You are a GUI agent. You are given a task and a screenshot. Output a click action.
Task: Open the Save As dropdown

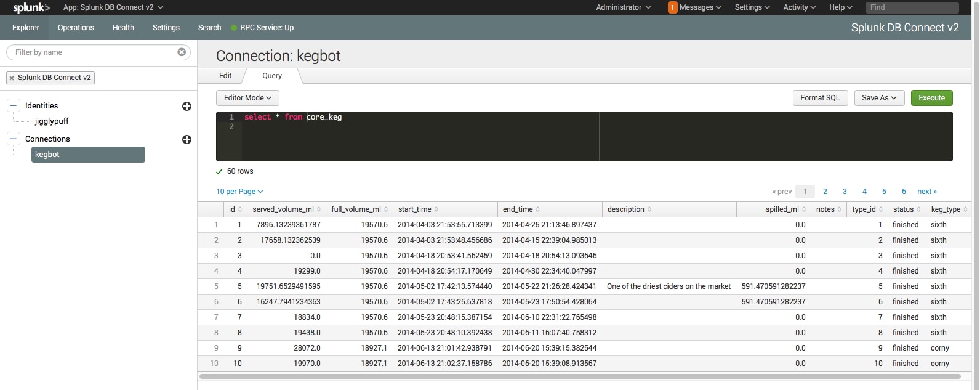pyautogui.click(x=879, y=98)
